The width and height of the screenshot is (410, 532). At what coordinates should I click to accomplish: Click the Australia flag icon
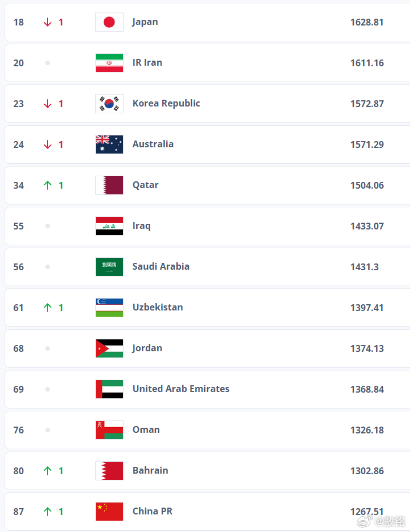click(109, 144)
